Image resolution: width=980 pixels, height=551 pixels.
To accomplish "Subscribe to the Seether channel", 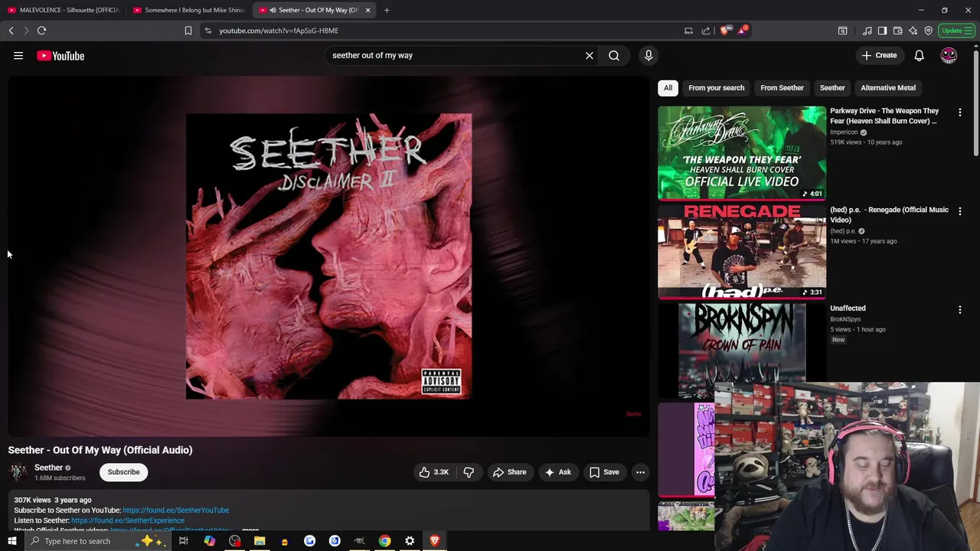I will (x=123, y=472).
